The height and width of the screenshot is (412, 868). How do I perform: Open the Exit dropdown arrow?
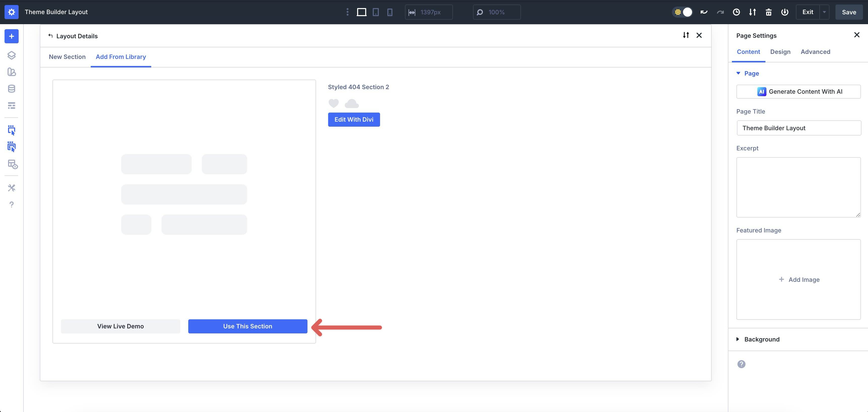[824, 12]
